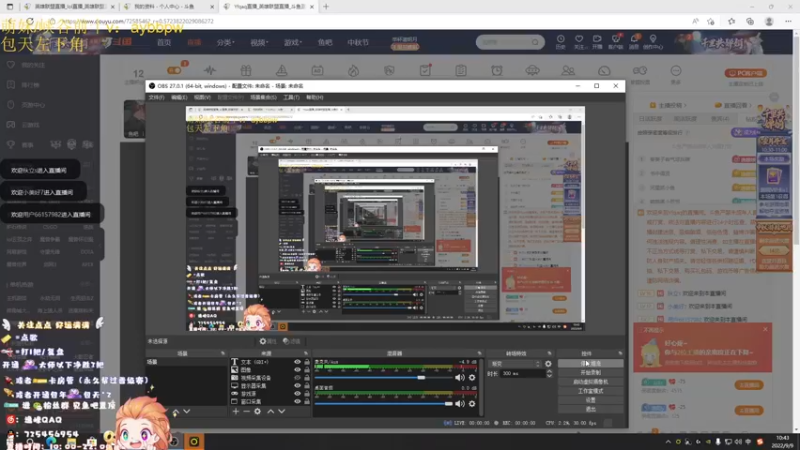
Task: Expand the 分类 navigation dropdown
Action: point(225,42)
